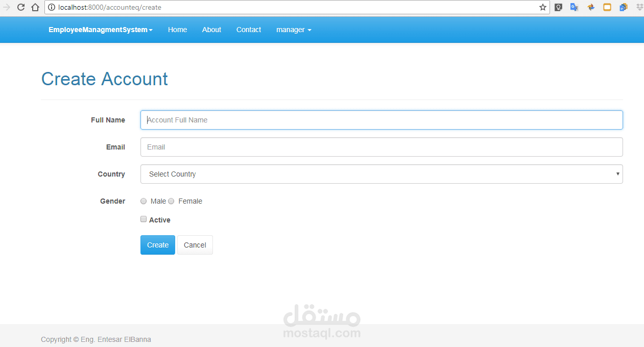Viewport: 644px width, 347px height.
Task: Click the Create Account heading
Action: tap(105, 79)
